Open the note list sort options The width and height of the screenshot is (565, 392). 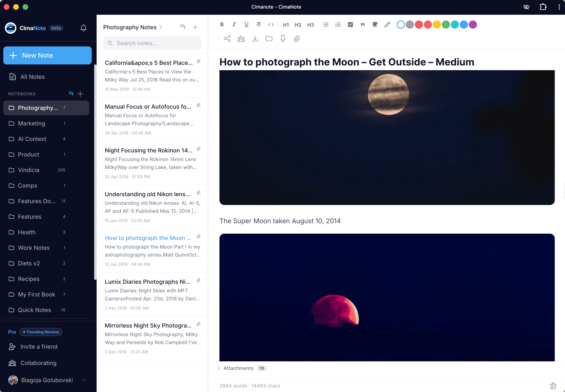tap(183, 27)
